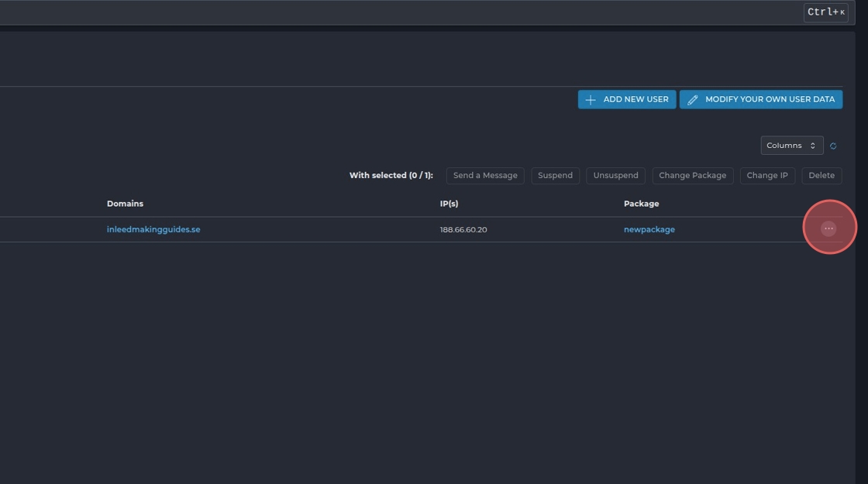
Task: Click the pencil icon on Modify Your Own User Data
Action: pos(693,100)
